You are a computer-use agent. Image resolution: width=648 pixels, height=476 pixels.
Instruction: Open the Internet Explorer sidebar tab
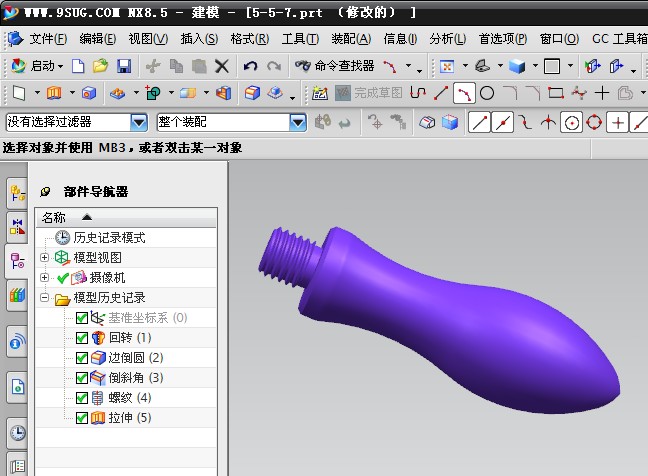tap(17, 341)
